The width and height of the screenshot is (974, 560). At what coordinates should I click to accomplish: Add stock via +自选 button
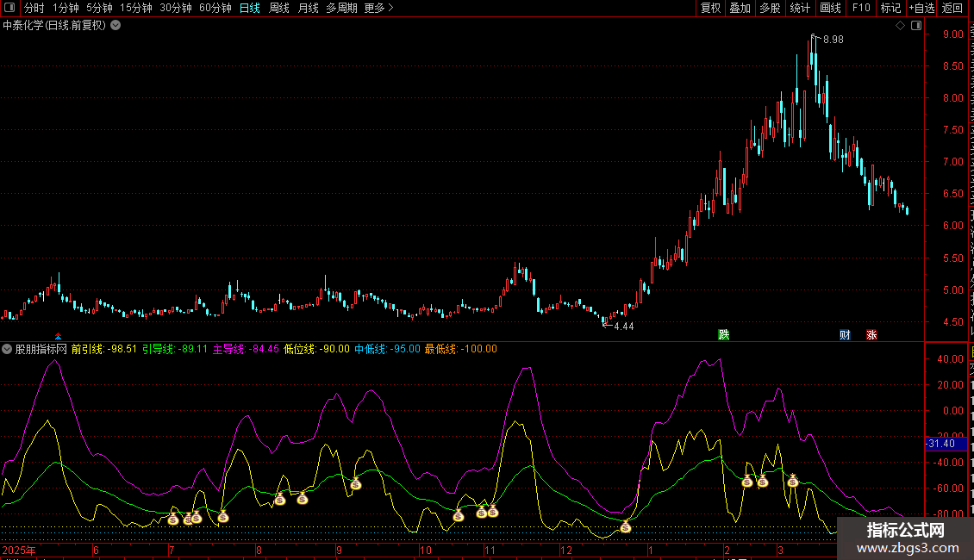[921, 9]
